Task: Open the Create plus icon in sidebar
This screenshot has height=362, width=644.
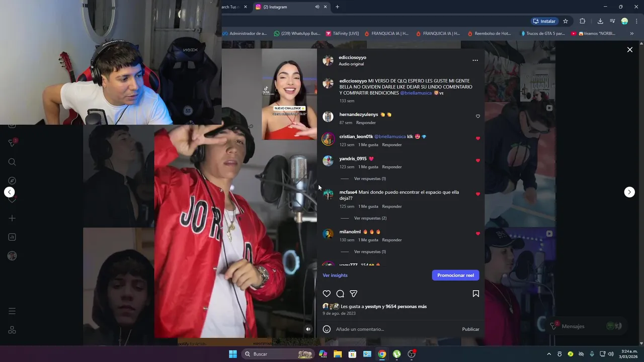Action: pos(12,218)
